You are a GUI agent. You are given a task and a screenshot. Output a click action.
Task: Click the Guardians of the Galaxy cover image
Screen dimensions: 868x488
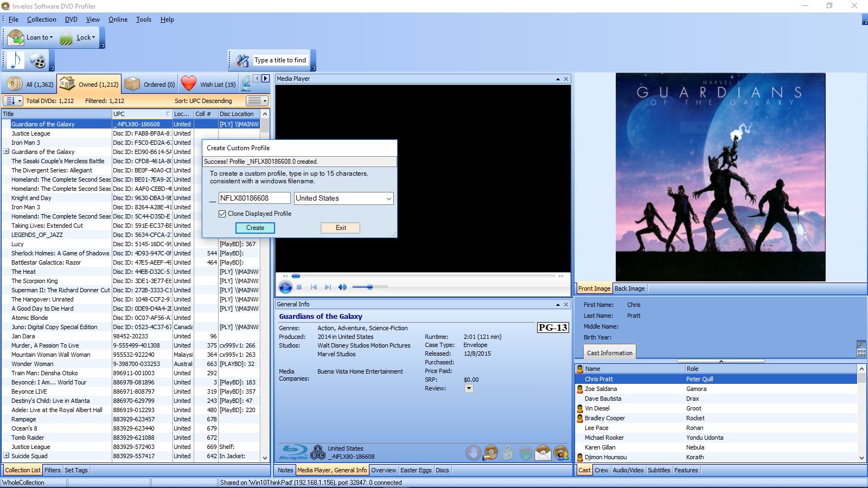click(720, 177)
